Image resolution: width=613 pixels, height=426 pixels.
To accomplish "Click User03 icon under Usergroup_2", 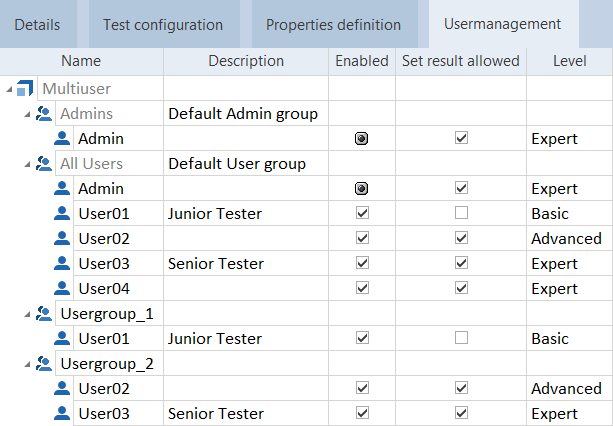I will pos(62,414).
